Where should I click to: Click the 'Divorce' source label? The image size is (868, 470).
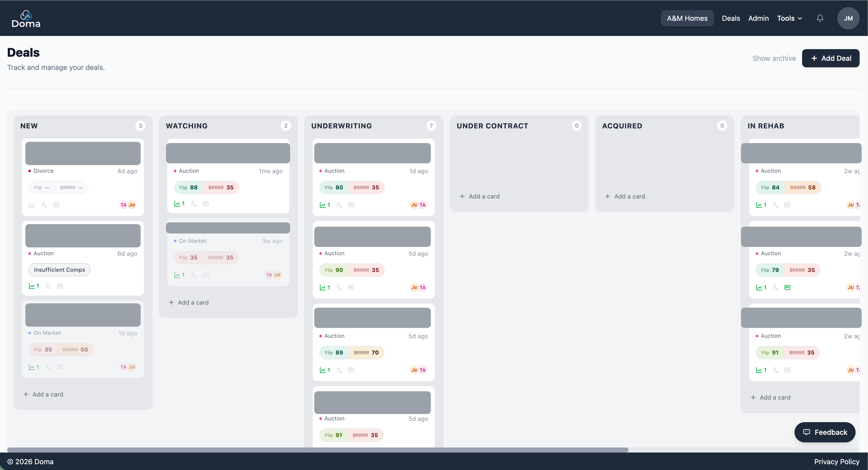(43, 170)
